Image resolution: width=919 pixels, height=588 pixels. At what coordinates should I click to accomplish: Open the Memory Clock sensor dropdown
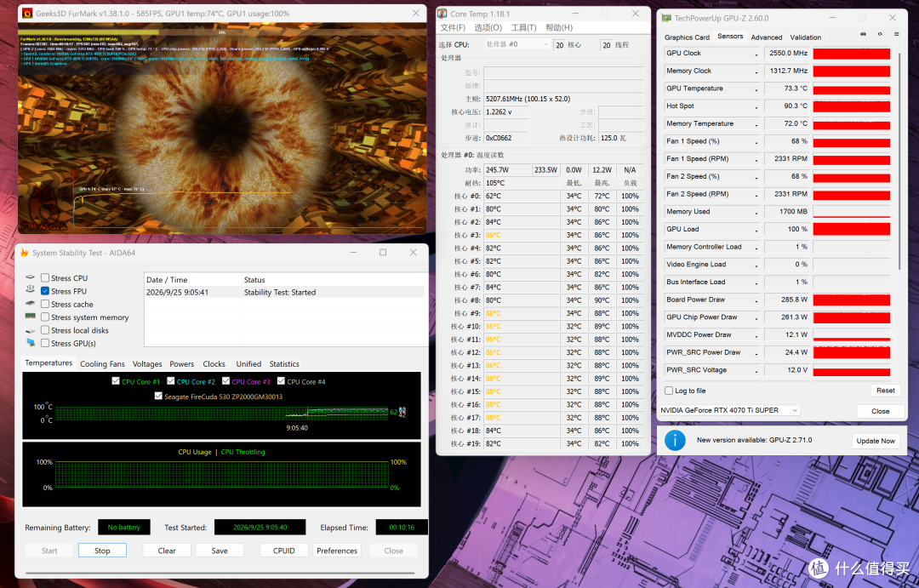coord(756,71)
